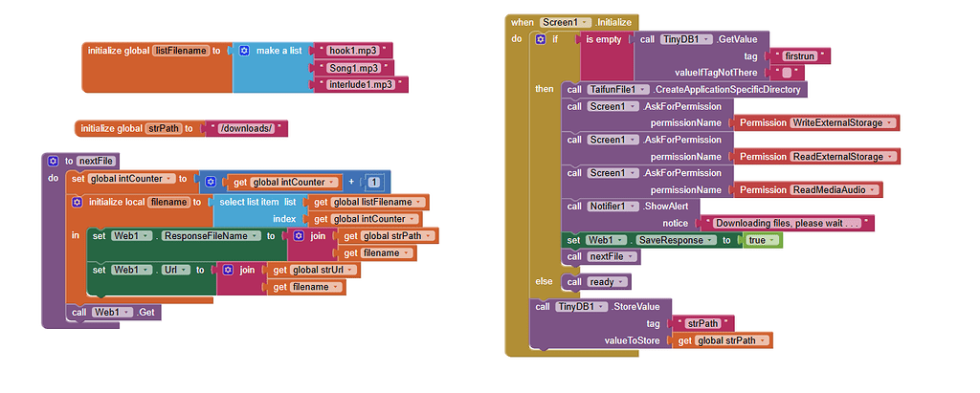Open the true boolean value dropdown

click(x=772, y=240)
